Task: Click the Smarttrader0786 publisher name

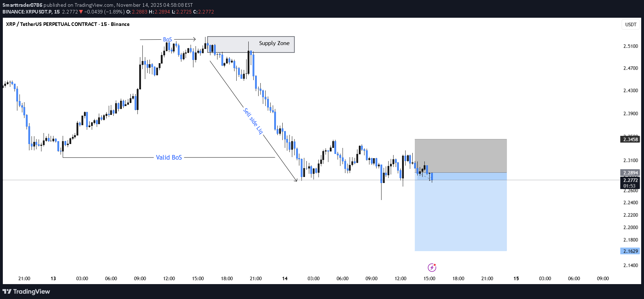Action: pyautogui.click(x=22, y=5)
